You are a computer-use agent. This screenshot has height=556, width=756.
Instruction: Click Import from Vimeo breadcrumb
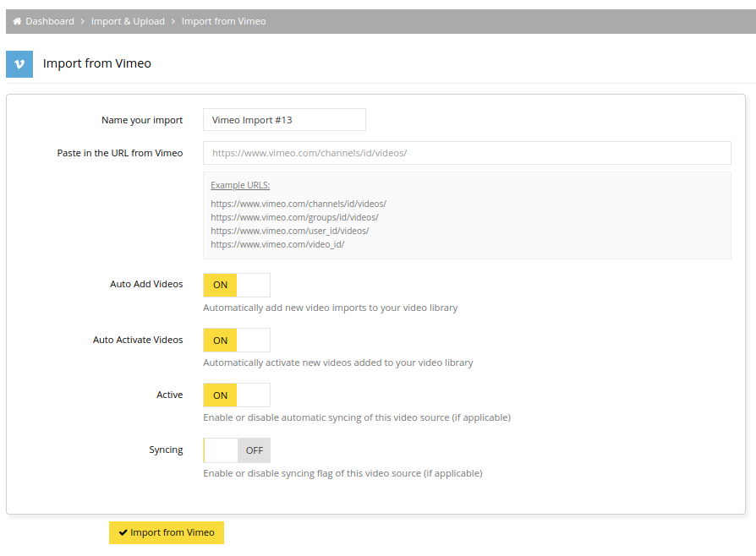click(224, 21)
